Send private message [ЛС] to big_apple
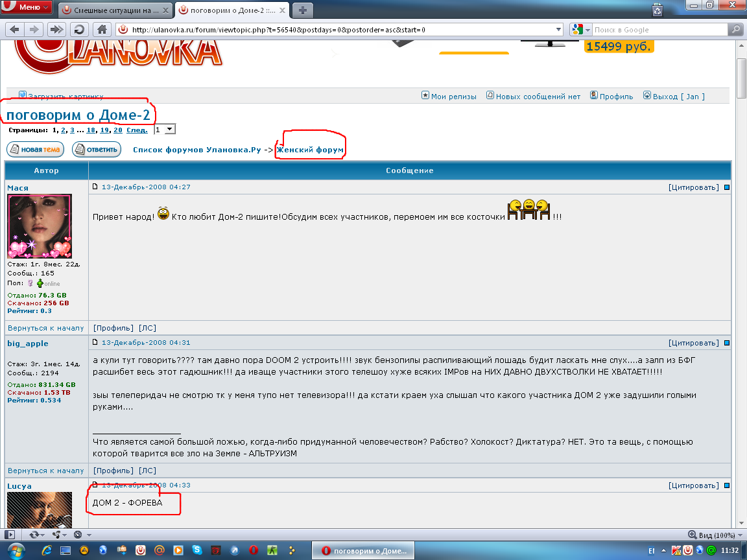 [148, 471]
